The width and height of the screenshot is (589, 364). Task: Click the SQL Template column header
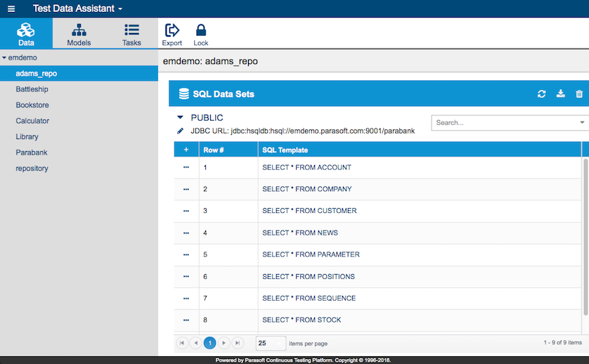point(420,150)
